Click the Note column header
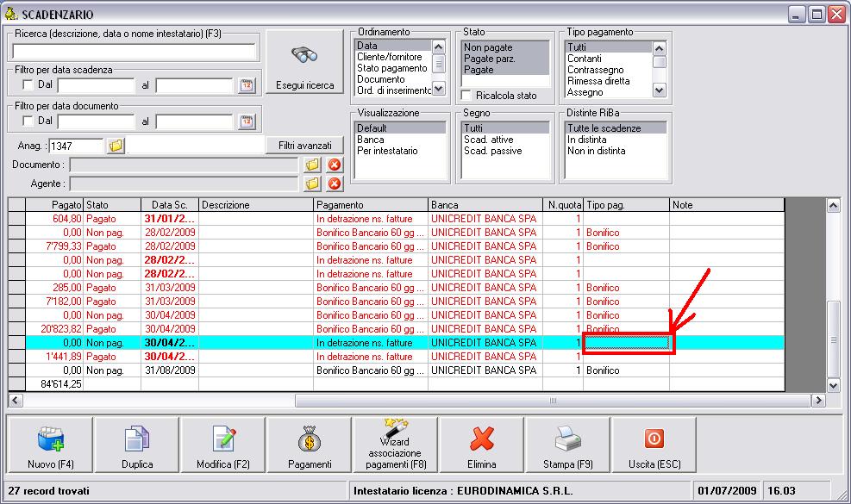Viewport: 851px width, 504px height. click(726, 205)
